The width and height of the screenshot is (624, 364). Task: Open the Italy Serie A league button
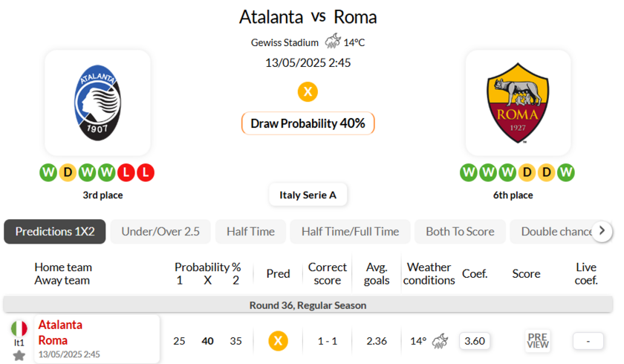coord(308,195)
